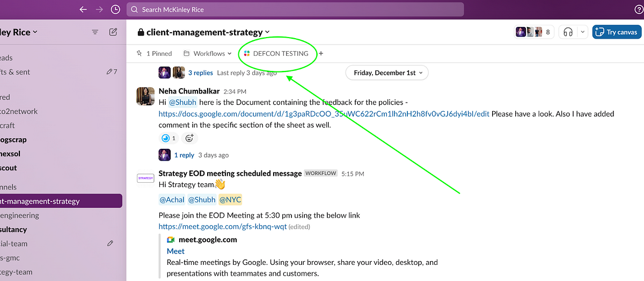Open Friday, December 1st date dropdown
This screenshot has height=281, width=644.
[387, 73]
